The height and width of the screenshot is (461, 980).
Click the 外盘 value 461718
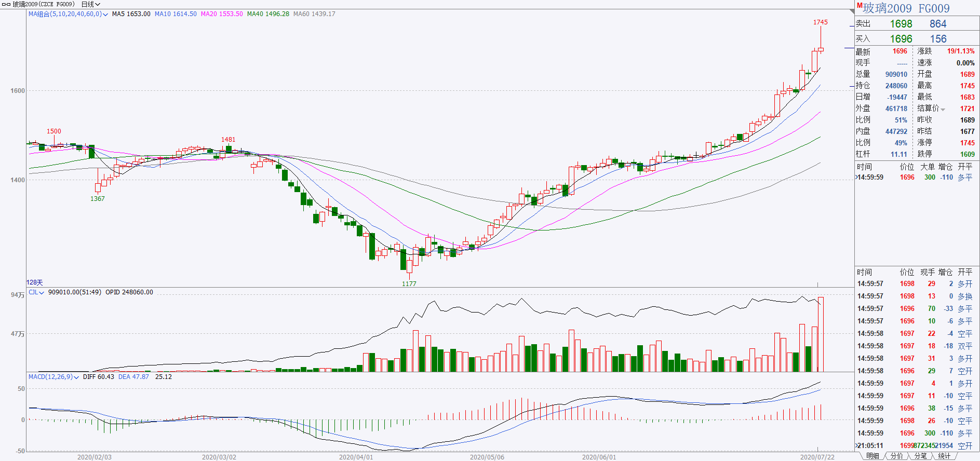pyautogui.click(x=896, y=109)
